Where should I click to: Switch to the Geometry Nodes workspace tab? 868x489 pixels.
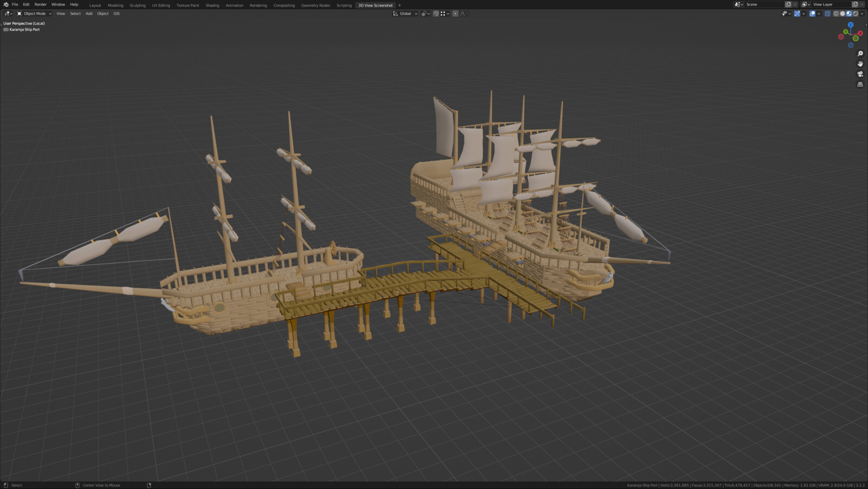(316, 5)
